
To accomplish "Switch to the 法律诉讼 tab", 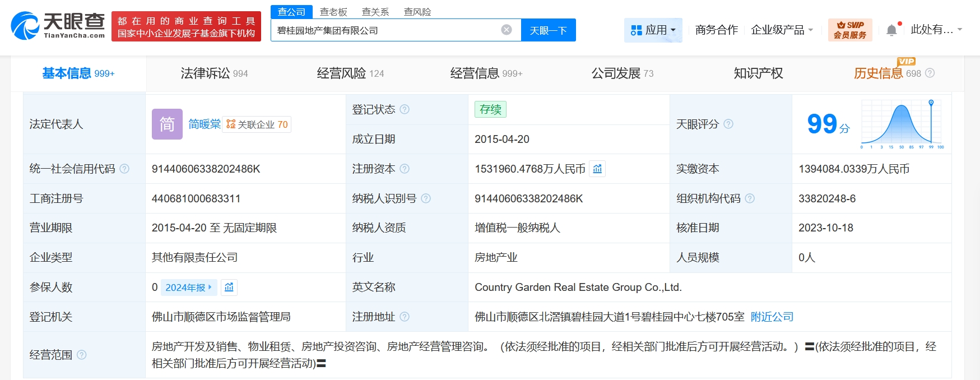I will coord(214,73).
